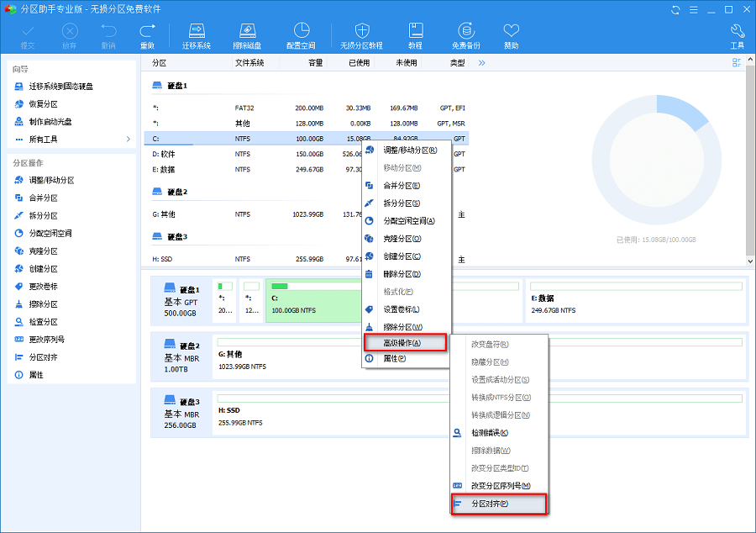
Task: Click the 配置空间 toolbar icon
Action: (301, 35)
